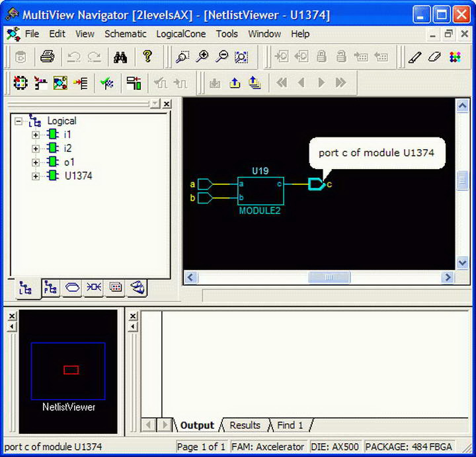Select the o1 item in the tree

click(69, 162)
